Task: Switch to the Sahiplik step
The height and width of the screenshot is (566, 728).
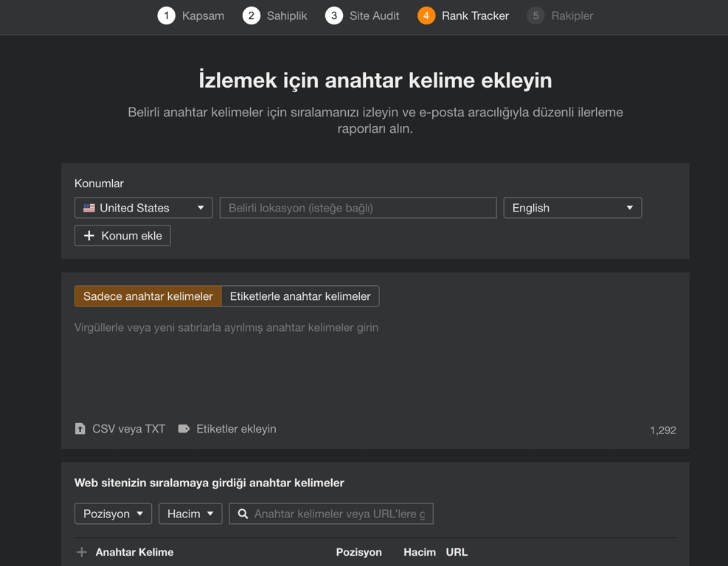Action: tap(274, 15)
